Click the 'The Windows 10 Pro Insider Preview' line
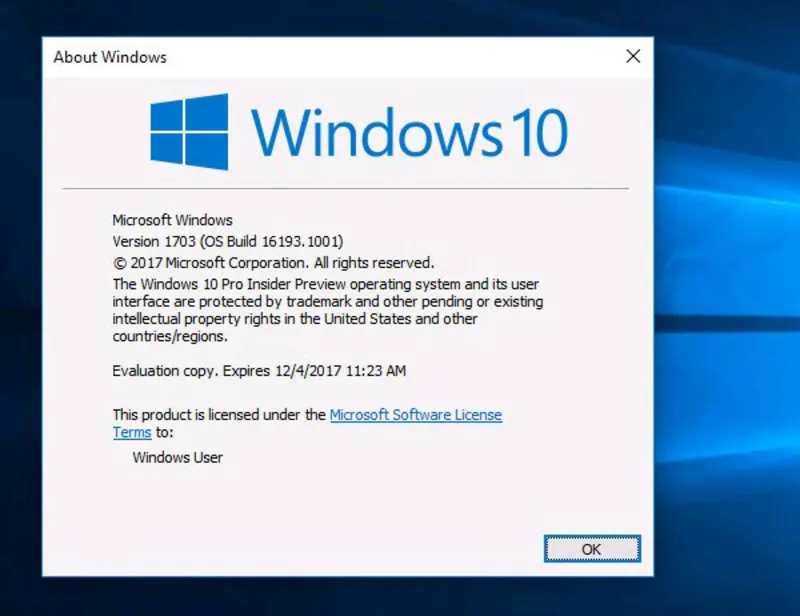 [326, 284]
